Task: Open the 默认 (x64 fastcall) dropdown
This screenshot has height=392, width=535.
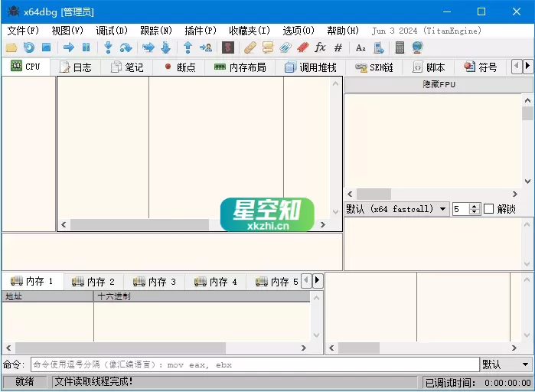Action: (396, 209)
